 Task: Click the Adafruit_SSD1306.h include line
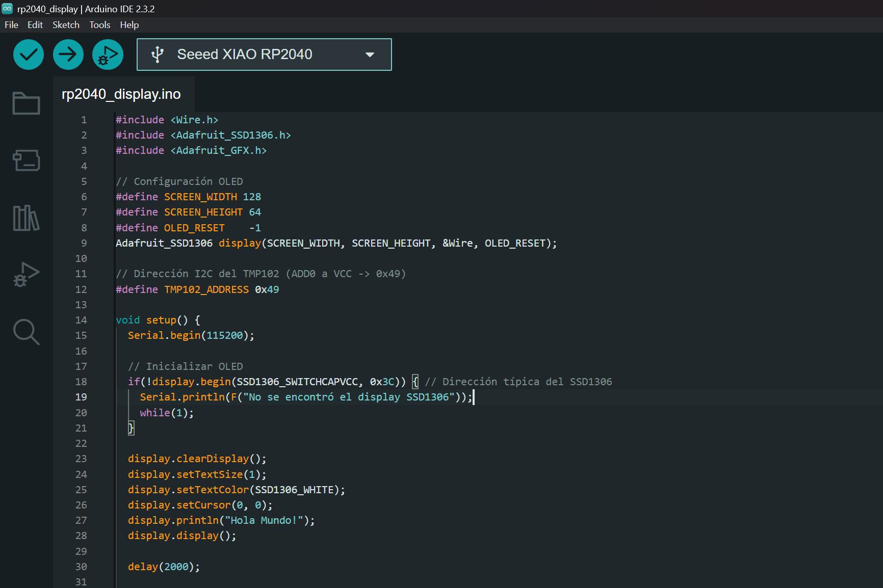point(203,135)
